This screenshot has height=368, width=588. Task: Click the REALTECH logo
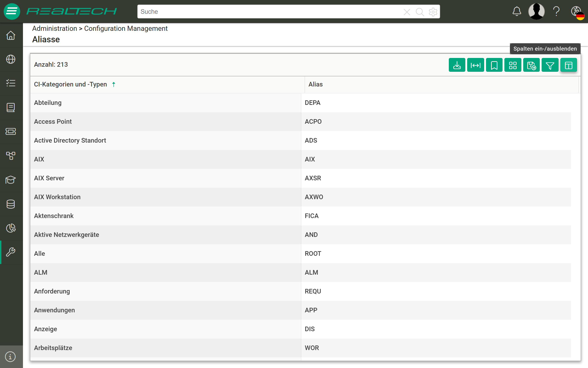coord(72,11)
